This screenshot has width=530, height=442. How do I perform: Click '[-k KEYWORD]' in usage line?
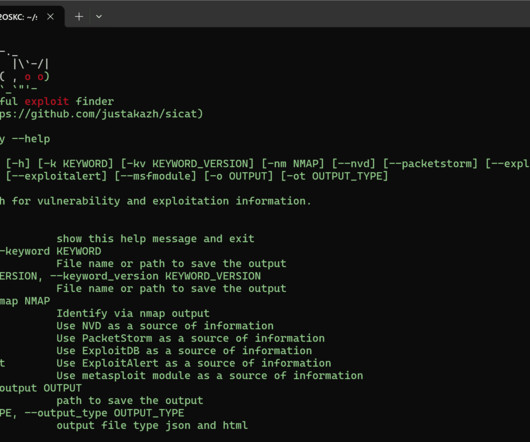click(75, 164)
